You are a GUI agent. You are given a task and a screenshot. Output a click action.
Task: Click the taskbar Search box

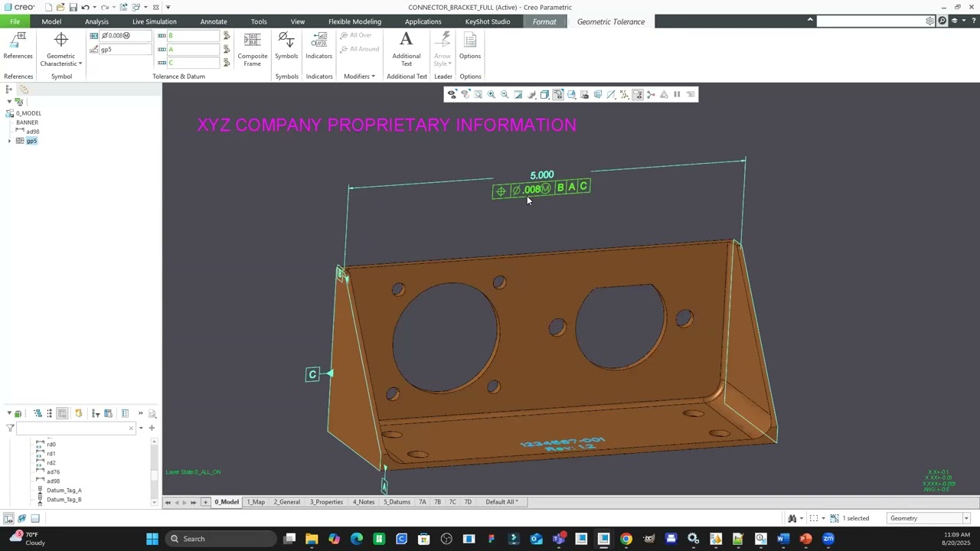(x=221, y=539)
